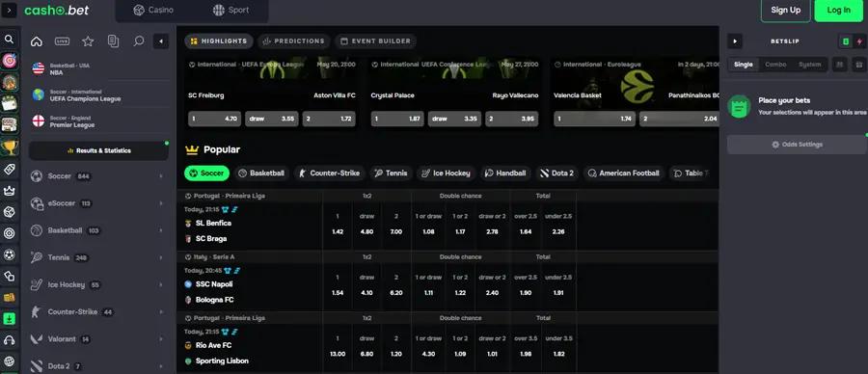Open headset support icon in left rail

pyautogui.click(x=9, y=340)
